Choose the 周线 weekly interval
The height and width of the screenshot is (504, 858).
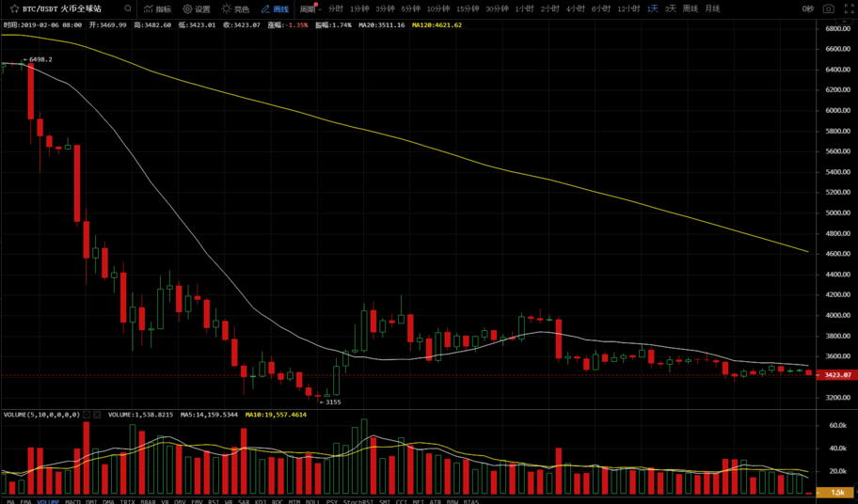coord(690,8)
